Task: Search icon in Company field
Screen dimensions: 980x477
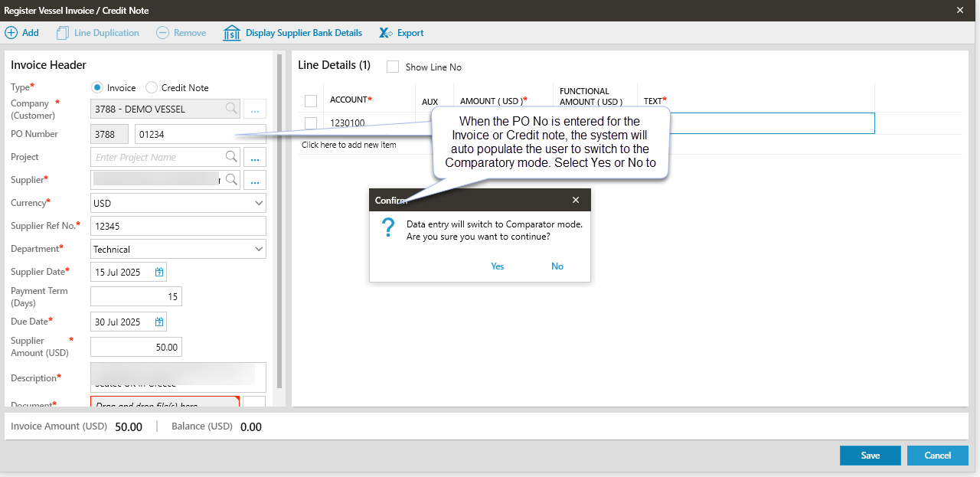Action: tap(231, 109)
